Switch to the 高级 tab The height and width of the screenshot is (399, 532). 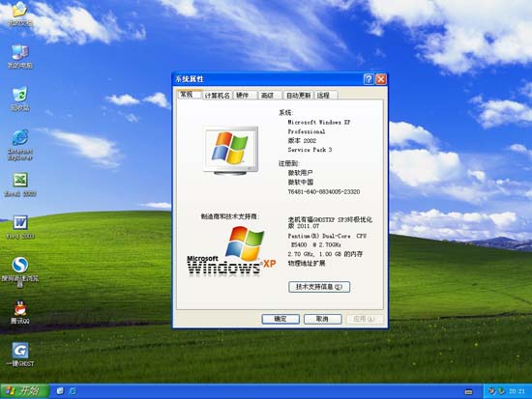tap(270, 96)
